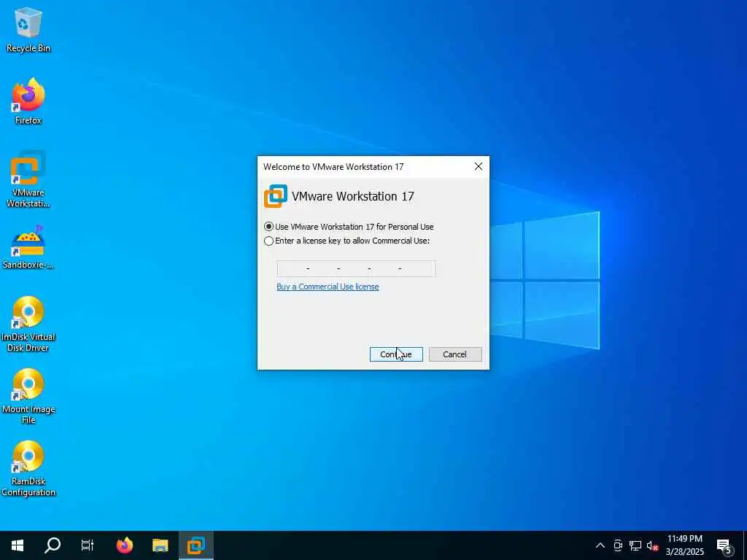Image resolution: width=747 pixels, height=560 pixels.
Task: Open the network status tray icon
Action: 635,545
